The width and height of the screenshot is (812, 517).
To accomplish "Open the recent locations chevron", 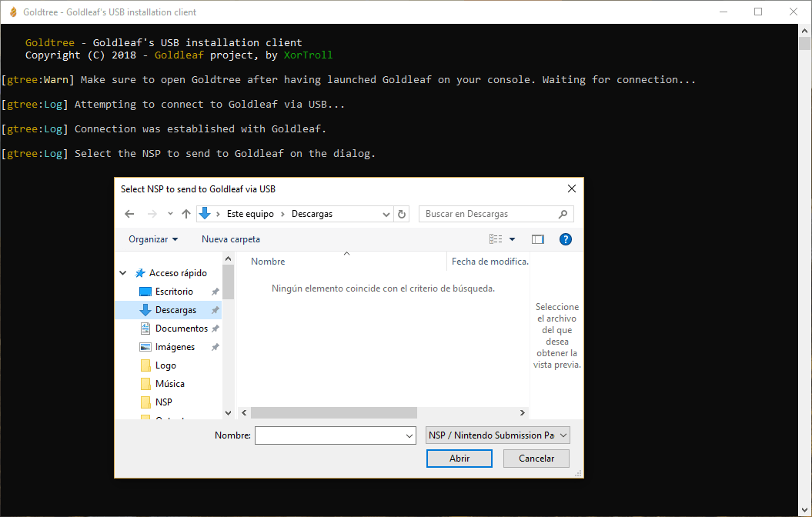I will (x=170, y=214).
